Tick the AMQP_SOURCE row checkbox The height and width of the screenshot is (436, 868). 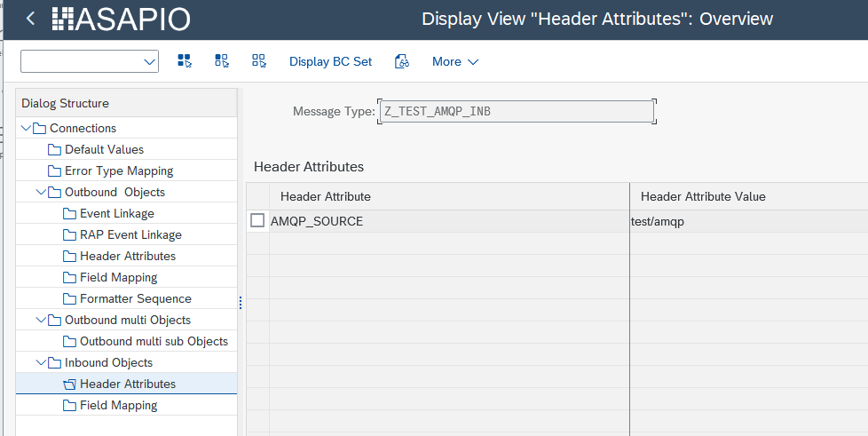pyautogui.click(x=257, y=221)
